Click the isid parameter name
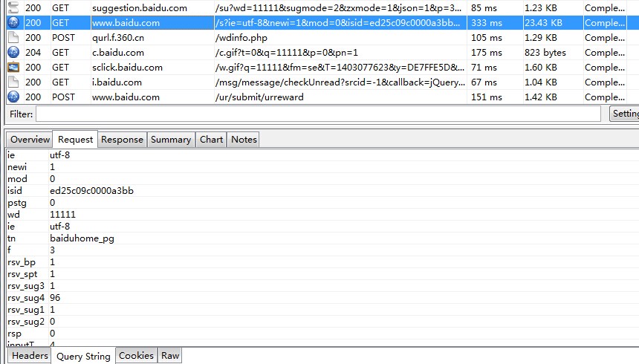This screenshot has width=639, height=364. [x=15, y=190]
